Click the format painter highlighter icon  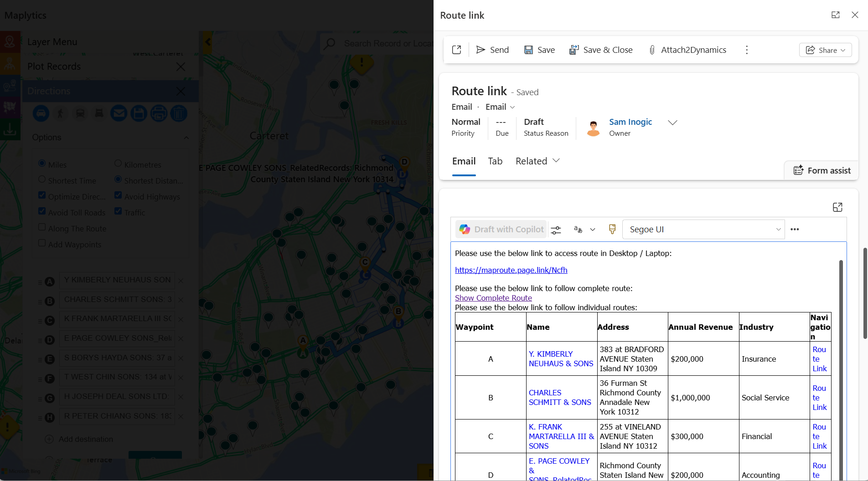coord(612,229)
